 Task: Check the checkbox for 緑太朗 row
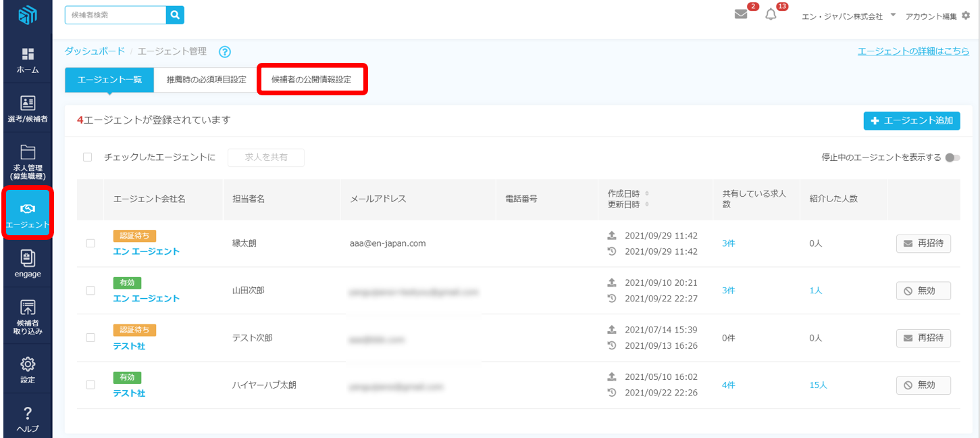coord(91,243)
